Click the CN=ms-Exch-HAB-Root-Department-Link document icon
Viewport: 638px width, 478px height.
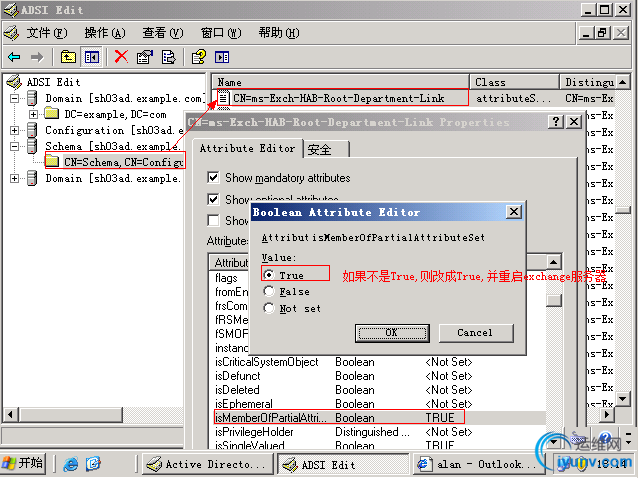tap(223, 98)
